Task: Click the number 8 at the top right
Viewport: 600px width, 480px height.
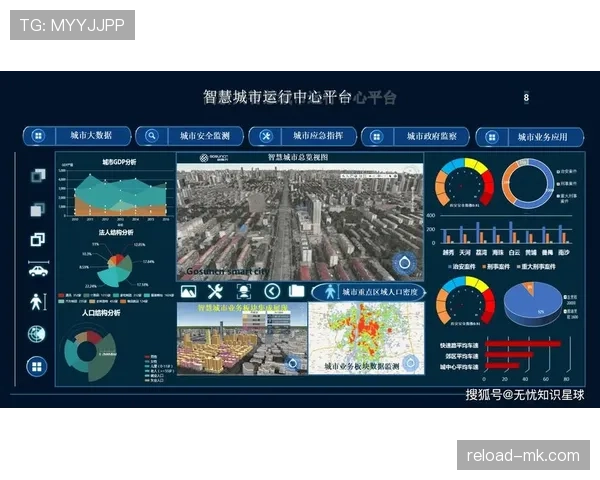Action: (526, 97)
